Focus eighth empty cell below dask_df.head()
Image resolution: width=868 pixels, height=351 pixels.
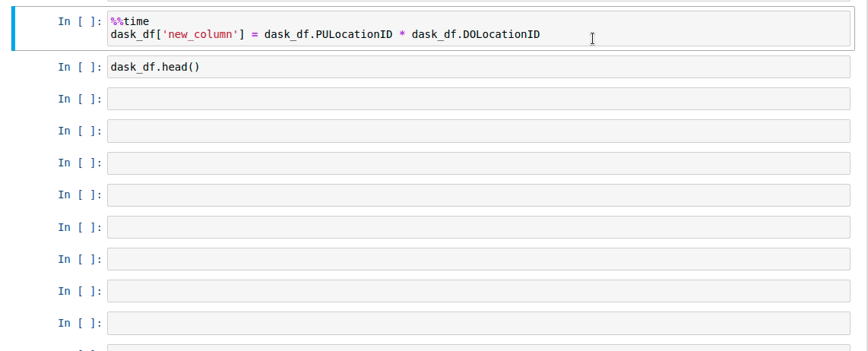[478, 324]
